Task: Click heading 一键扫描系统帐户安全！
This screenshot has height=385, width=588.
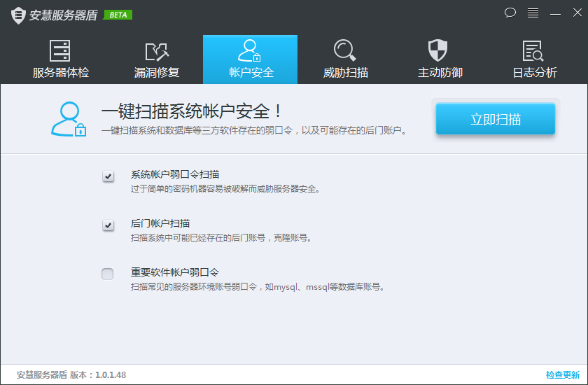Action: pos(191,111)
